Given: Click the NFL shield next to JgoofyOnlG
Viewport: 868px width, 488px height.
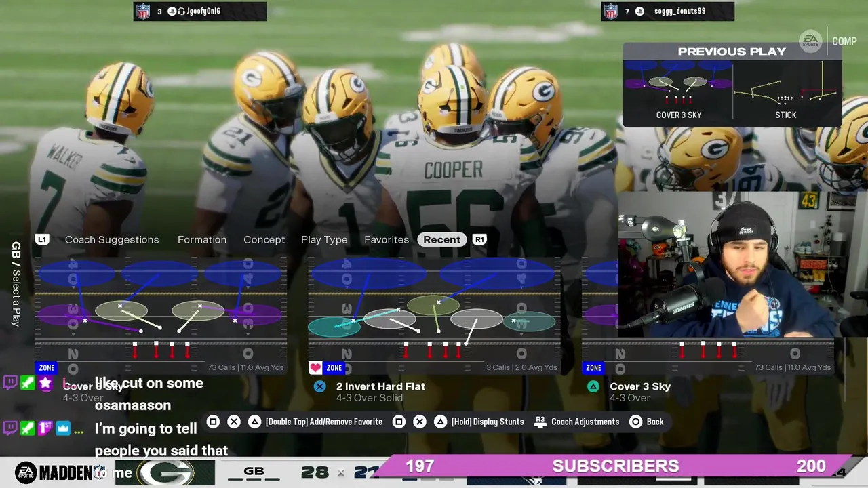Looking at the screenshot, I should [x=142, y=11].
